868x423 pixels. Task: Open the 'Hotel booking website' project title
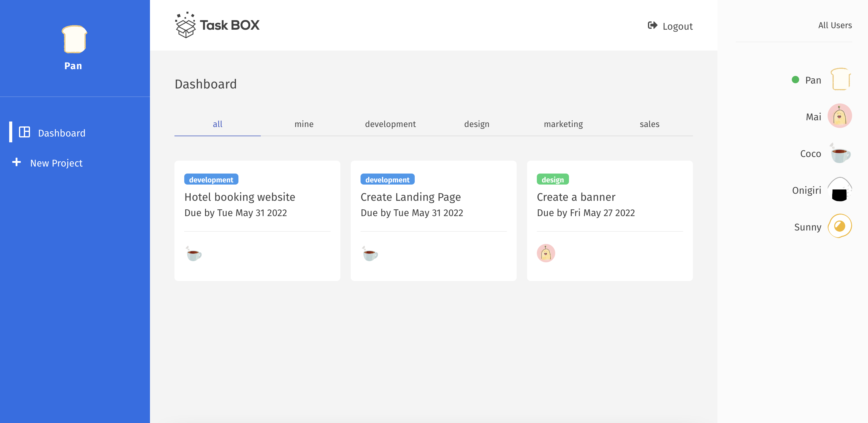240,197
